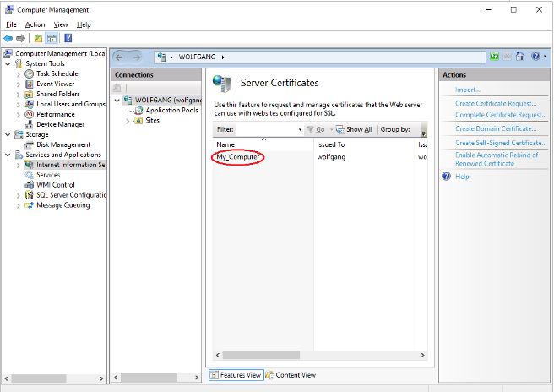Click the Help question mark in Actions
The width and height of the screenshot is (554, 392).
446,176
